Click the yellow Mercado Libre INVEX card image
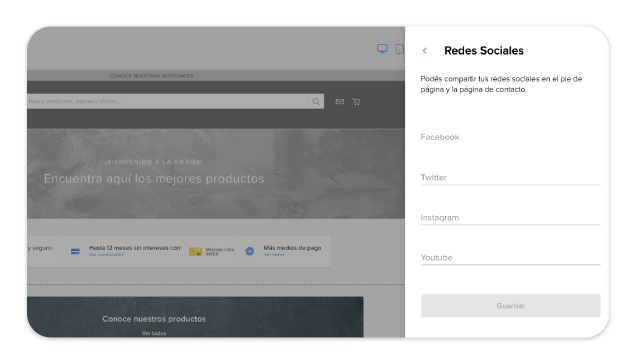636x364 pixels. pyautogui.click(x=196, y=252)
